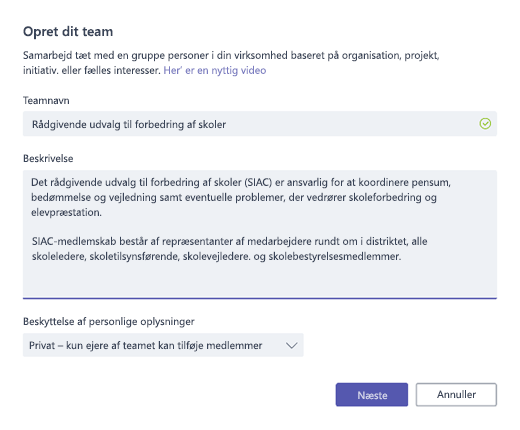Viewport: 520px width, 430px height.
Task: Click the word 'elevpræstation' in description
Action: pyautogui.click(x=65, y=212)
